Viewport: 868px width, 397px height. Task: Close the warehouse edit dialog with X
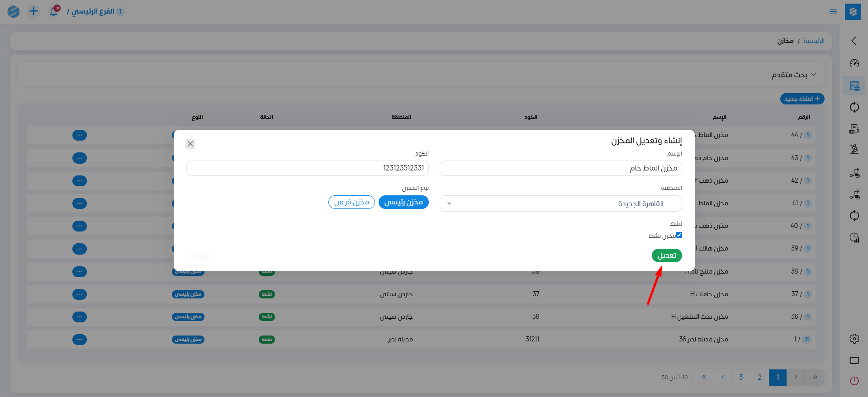[190, 144]
